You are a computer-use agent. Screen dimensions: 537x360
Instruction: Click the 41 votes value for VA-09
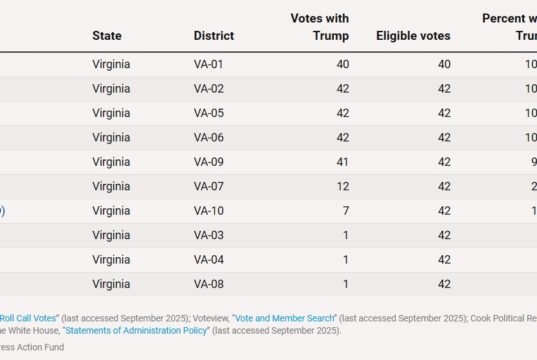pyautogui.click(x=342, y=162)
